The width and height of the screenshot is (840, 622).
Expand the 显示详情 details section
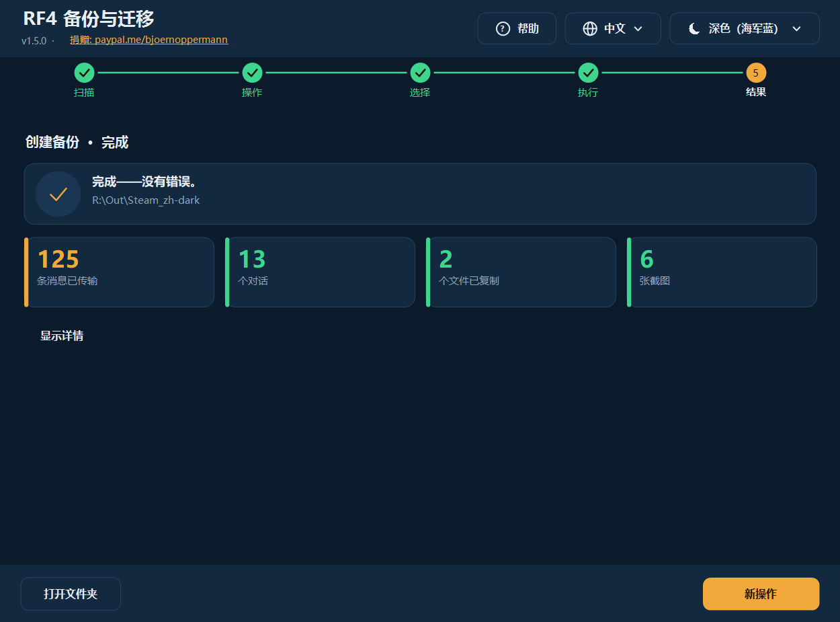[62, 336]
